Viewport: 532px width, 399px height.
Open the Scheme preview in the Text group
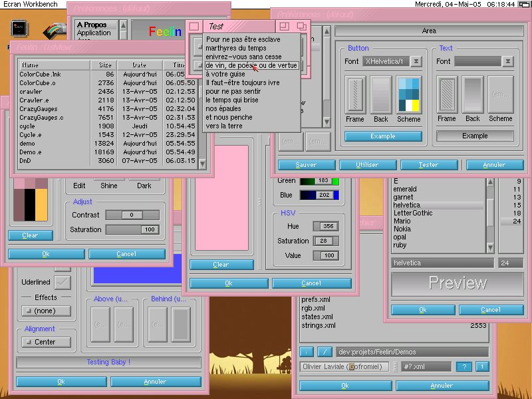[x=501, y=94]
